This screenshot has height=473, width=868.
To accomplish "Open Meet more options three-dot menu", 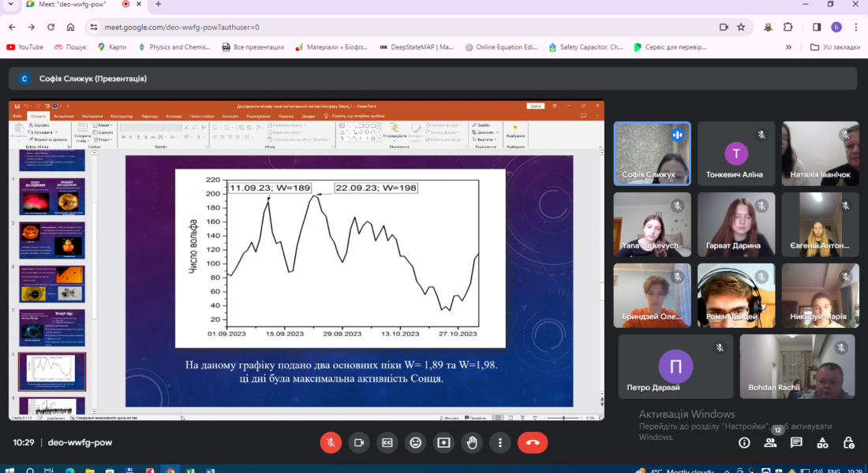I will tap(501, 442).
